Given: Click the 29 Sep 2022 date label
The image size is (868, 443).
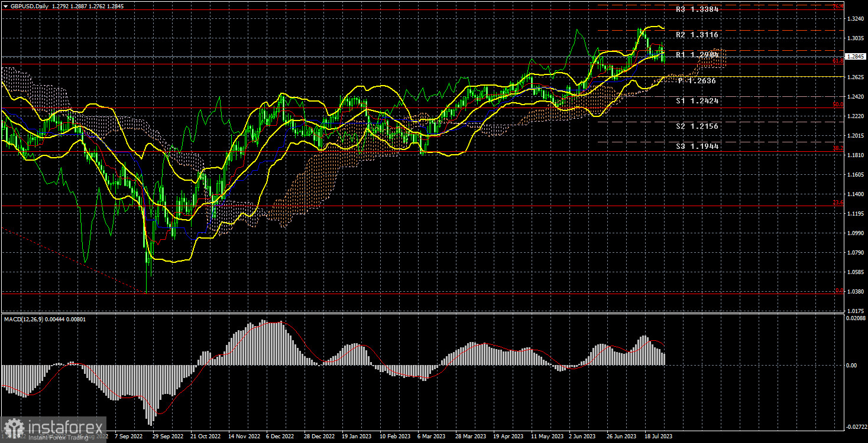Looking at the screenshot, I should [x=167, y=437].
